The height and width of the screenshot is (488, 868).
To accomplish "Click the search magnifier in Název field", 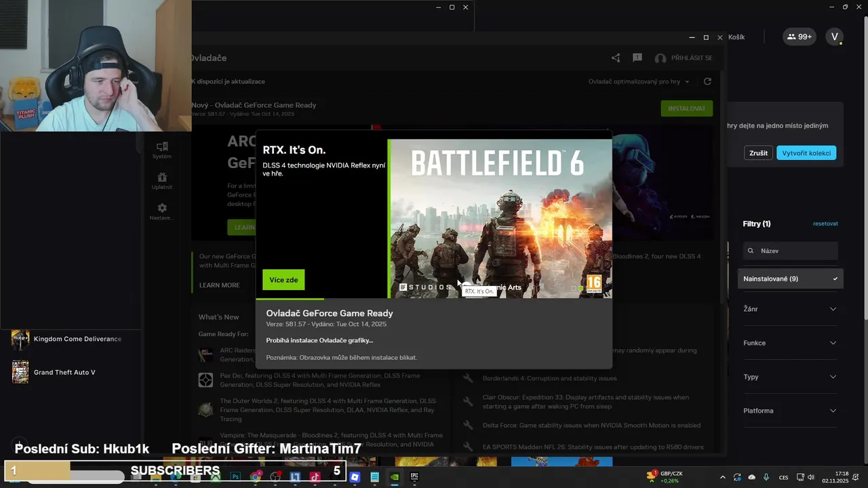I will [x=751, y=251].
